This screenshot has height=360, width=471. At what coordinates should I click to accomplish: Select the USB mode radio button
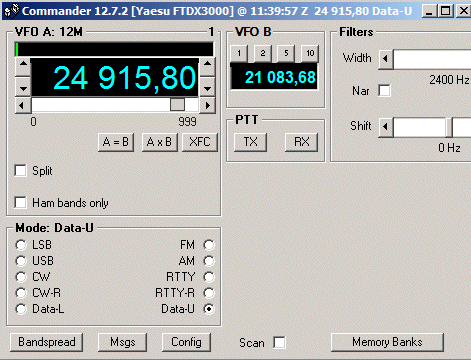[x=21, y=261]
